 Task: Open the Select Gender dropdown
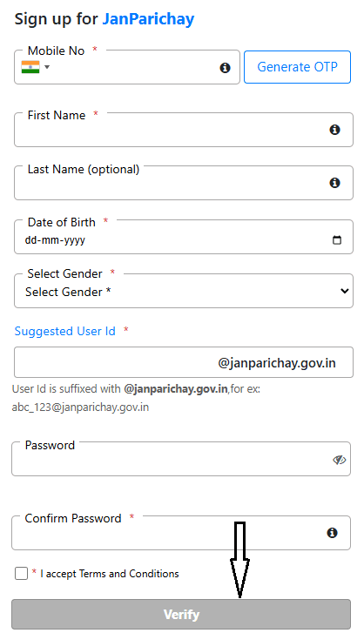click(184, 291)
